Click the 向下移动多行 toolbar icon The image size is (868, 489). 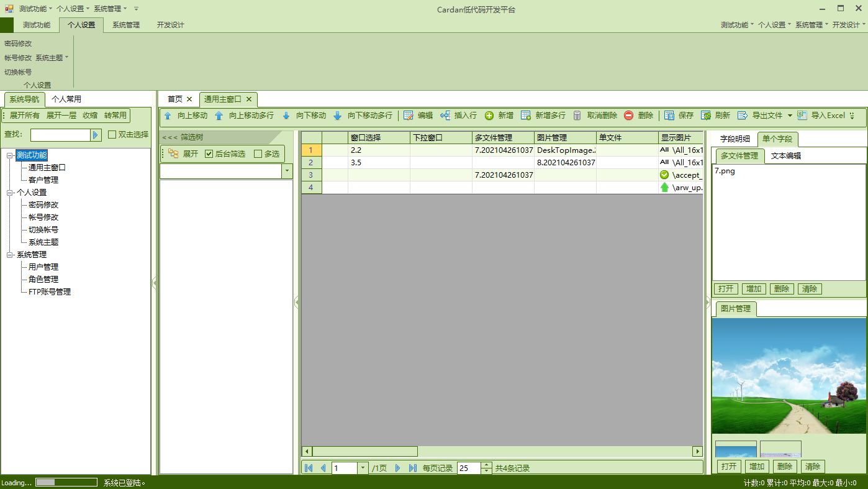click(x=337, y=116)
